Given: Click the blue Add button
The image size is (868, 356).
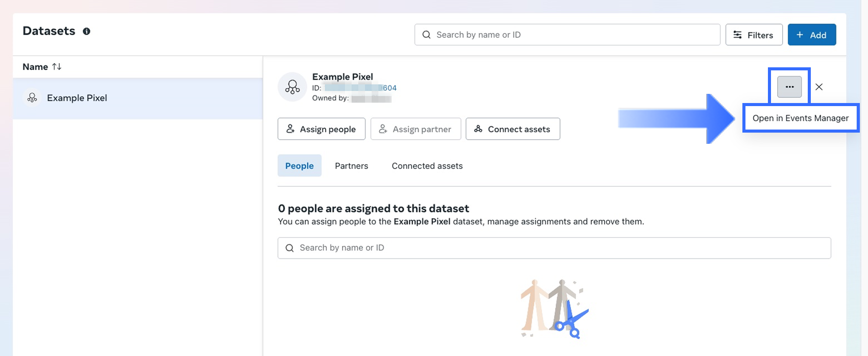Looking at the screenshot, I should pos(811,35).
